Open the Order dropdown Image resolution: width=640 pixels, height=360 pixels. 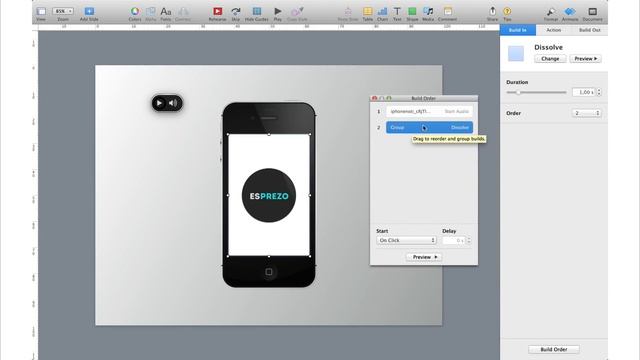click(586, 113)
